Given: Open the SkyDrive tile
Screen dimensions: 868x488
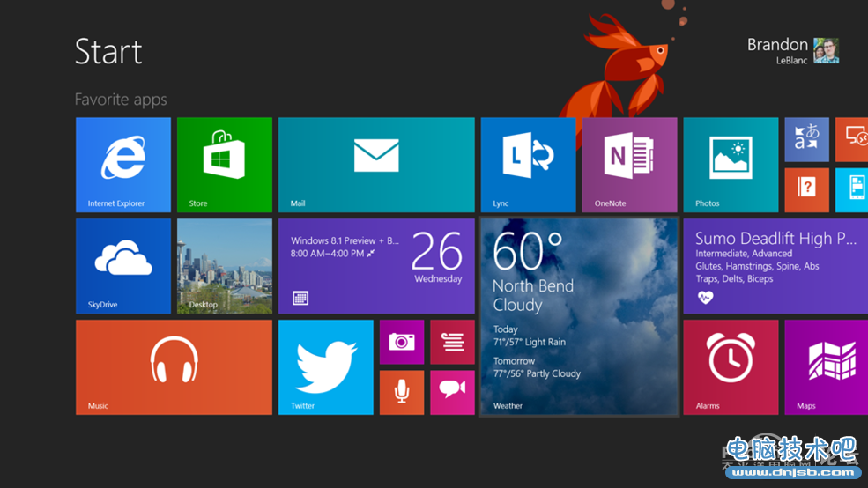Looking at the screenshot, I should (x=123, y=266).
